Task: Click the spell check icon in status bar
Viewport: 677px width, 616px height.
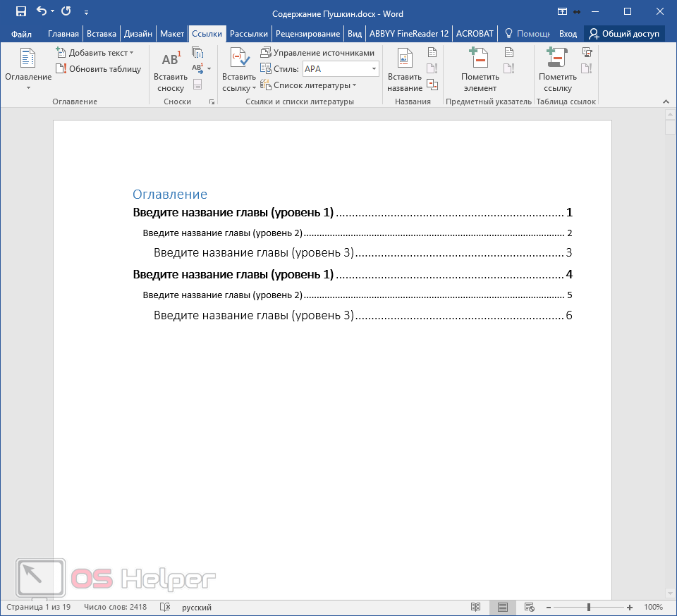Action: tap(165, 607)
